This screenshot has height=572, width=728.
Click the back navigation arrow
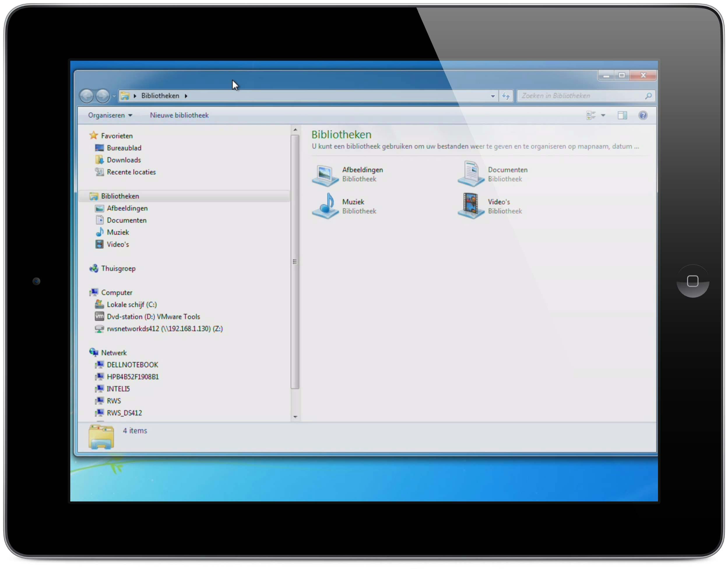tap(87, 96)
